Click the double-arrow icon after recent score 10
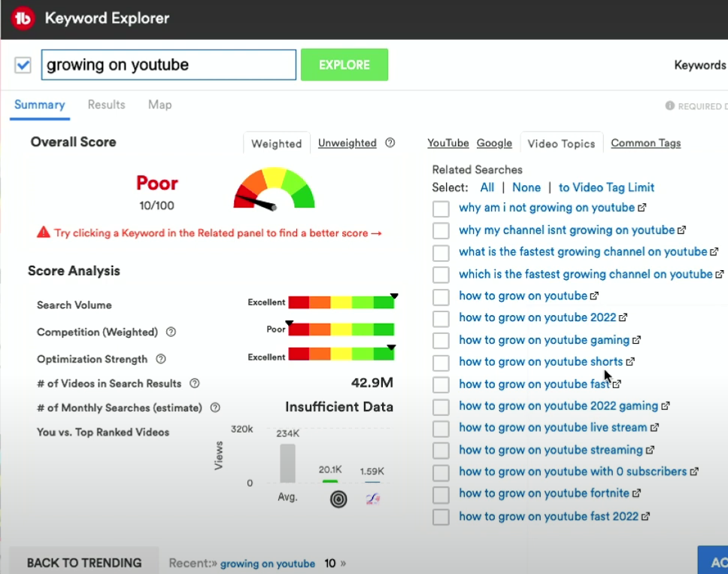Viewport: 728px width, 574px height. point(343,563)
